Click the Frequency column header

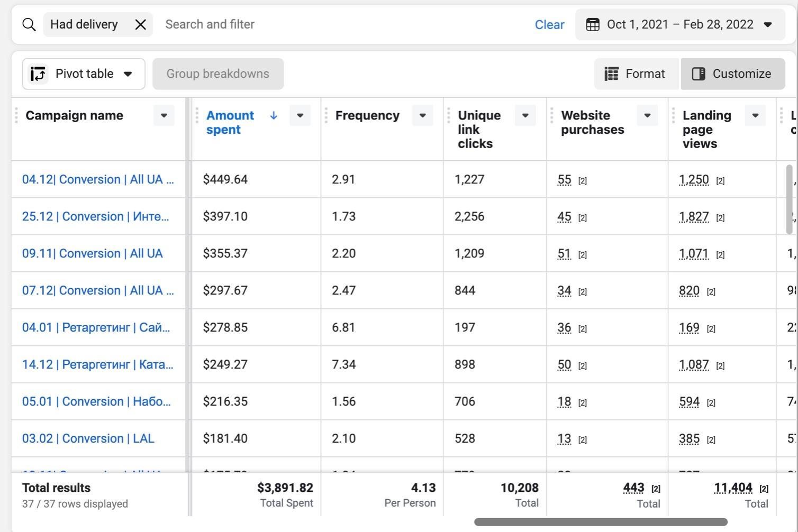pyautogui.click(x=367, y=116)
